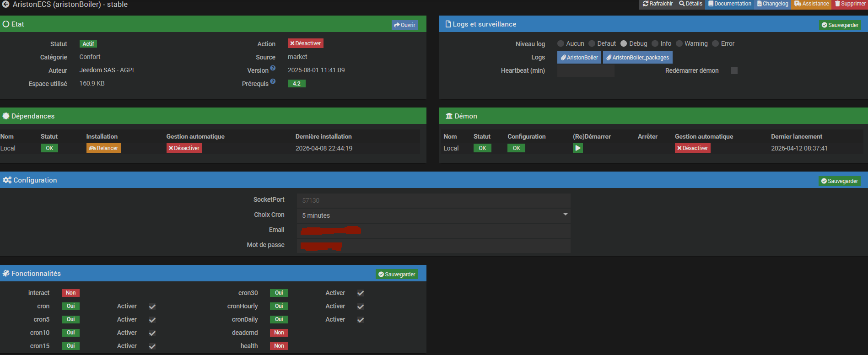868x355 pixels.
Task: Open the AristonBoiler log file
Action: coord(579,58)
